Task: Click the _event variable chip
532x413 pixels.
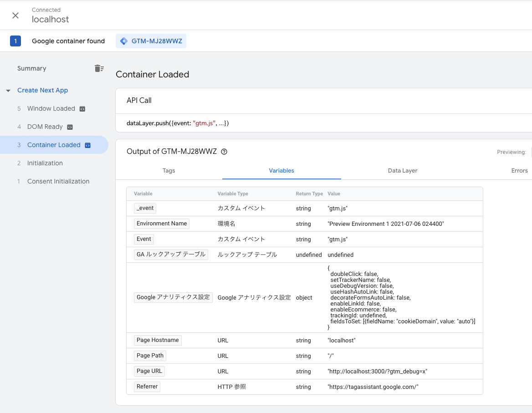Action: (x=145, y=208)
